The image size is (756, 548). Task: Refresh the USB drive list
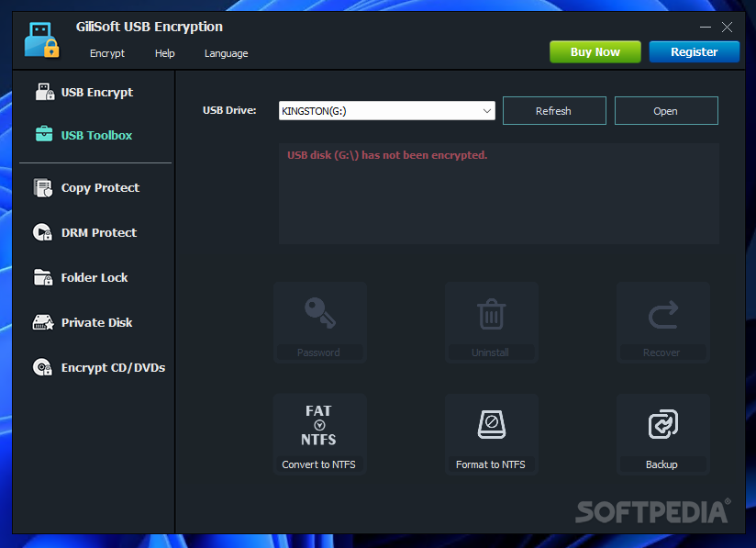pos(554,111)
